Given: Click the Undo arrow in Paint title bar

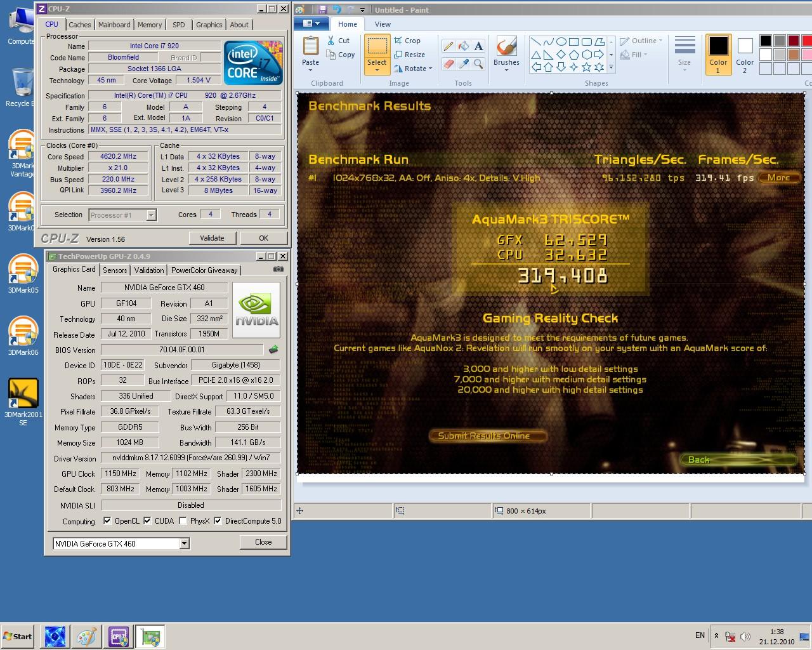Looking at the screenshot, I should tap(336, 10).
